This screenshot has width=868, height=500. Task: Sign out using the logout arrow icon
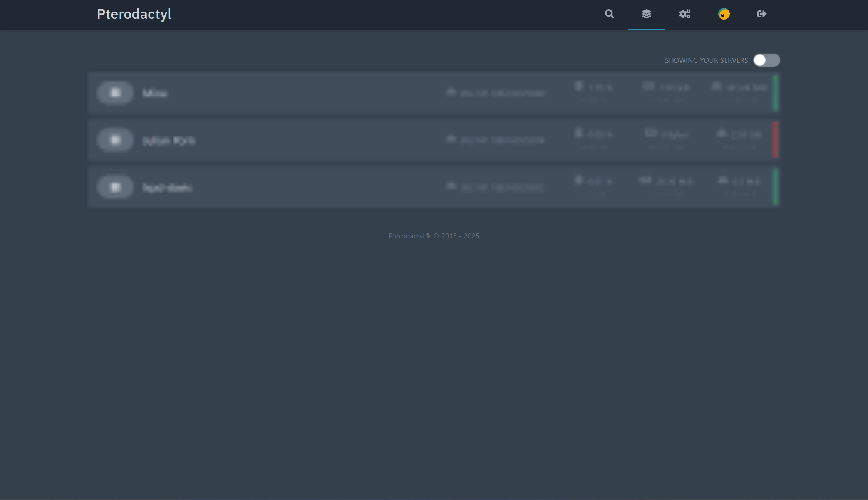(x=762, y=14)
